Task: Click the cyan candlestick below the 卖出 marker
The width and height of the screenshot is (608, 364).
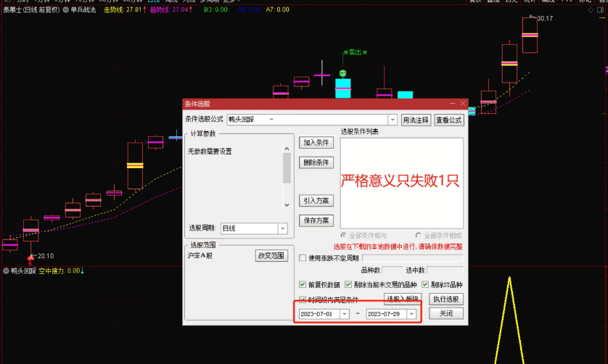Action: (342, 88)
